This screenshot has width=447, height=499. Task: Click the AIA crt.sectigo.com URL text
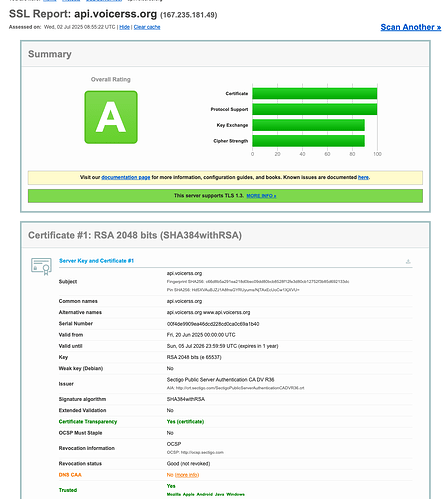click(x=235, y=388)
